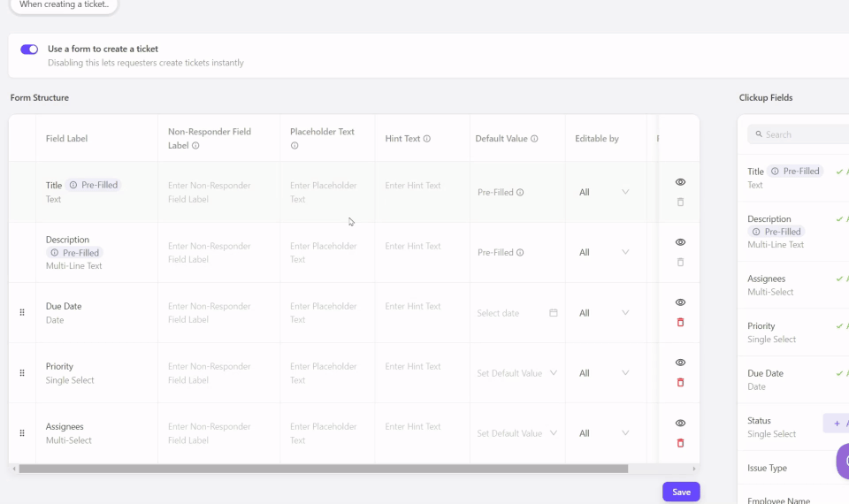Image resolution: width=849 pixels, height=504 pixels.
Task: Toggle visibility of the Assignees field
Action: [680, 424]
